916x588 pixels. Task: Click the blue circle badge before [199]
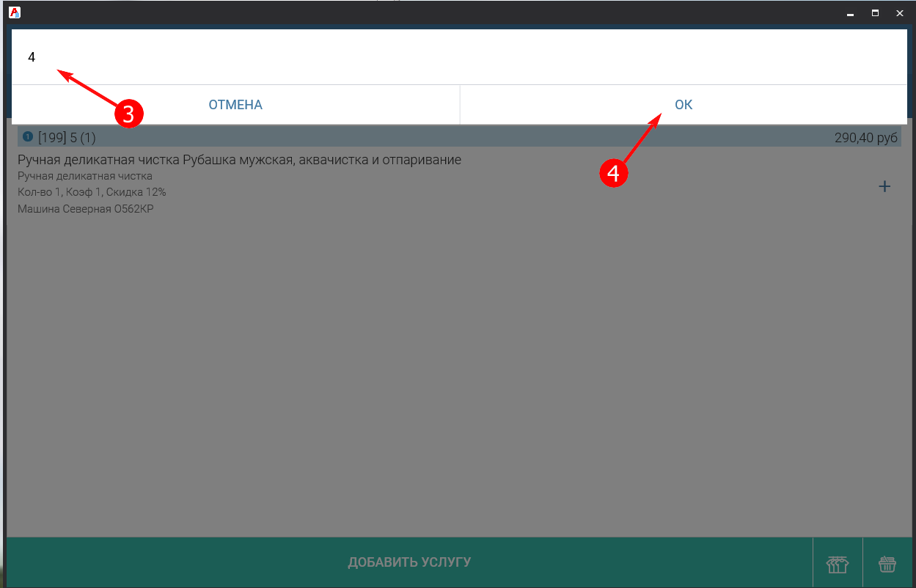[x=28, y=137]
